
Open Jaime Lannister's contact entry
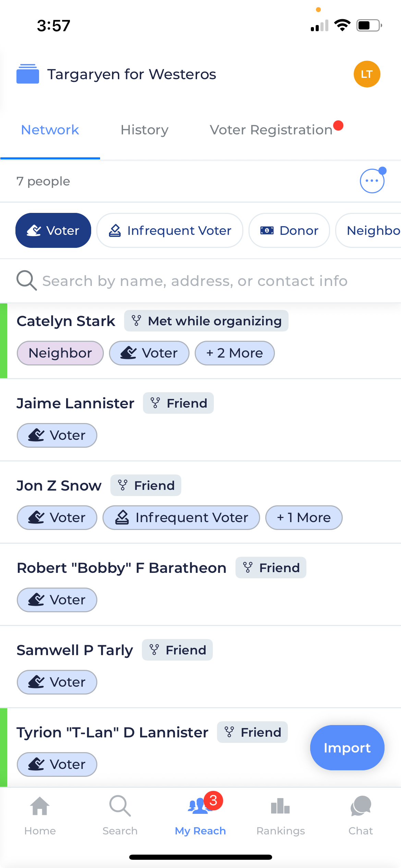[x=75, y=403]
